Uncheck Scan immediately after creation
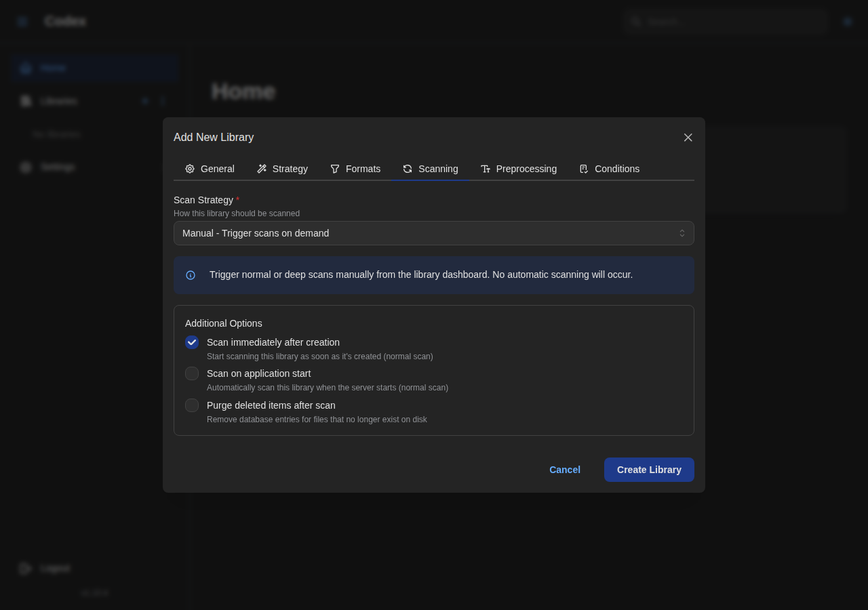Screen dimensions: 868x610 click(x=191, y=342)
